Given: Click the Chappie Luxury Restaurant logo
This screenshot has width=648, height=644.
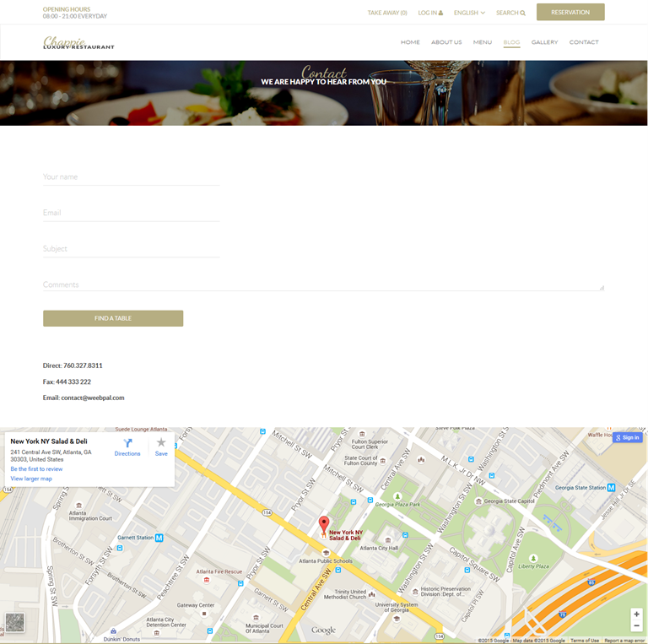Looking at the screenshot, I should point(78,42).
